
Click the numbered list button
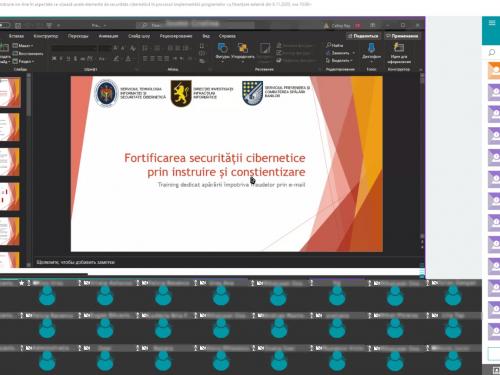(157, 48)
